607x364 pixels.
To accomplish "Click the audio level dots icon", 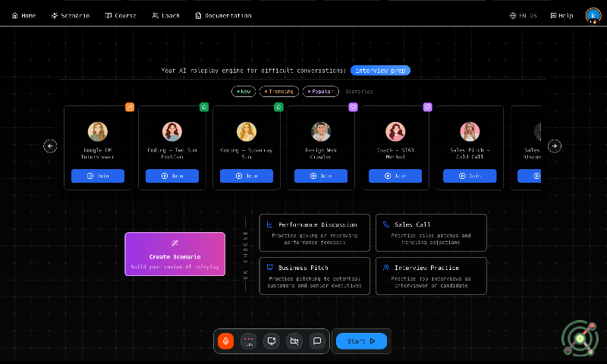I will (x=248, y=341).
